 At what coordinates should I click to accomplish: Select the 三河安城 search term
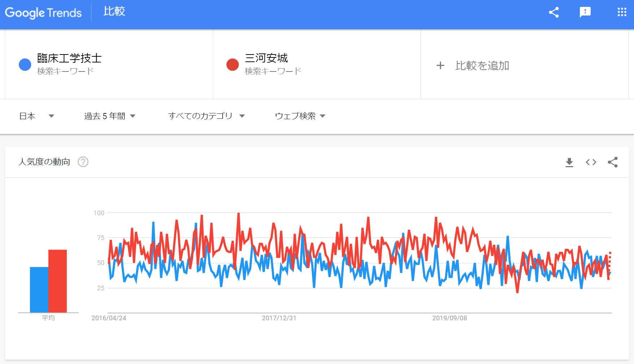click(266, 58)
